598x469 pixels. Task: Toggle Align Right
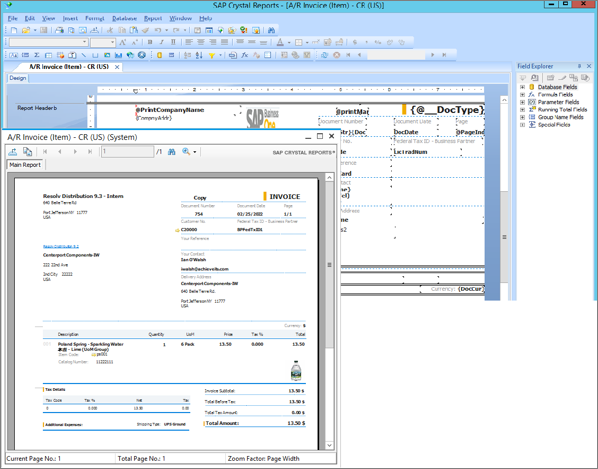click(212, 42)
